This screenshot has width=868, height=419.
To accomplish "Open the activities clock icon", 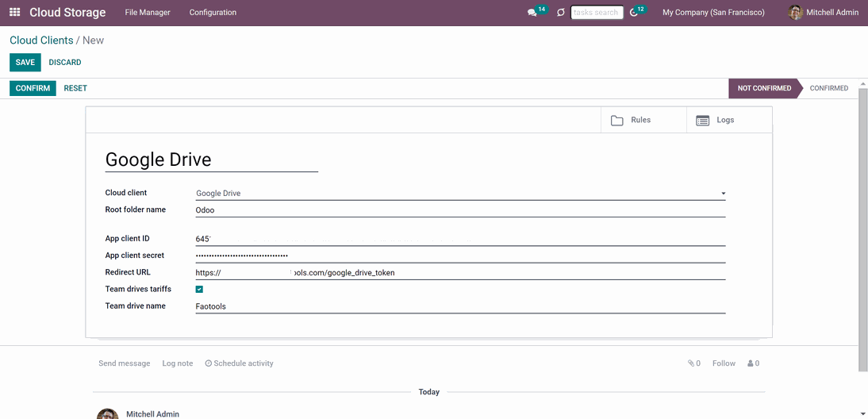I will pos(634,13).
